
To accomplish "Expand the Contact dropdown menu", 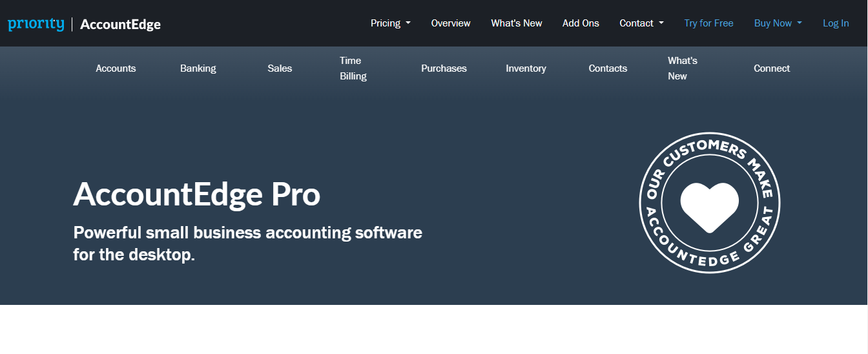I will point(641,23).
